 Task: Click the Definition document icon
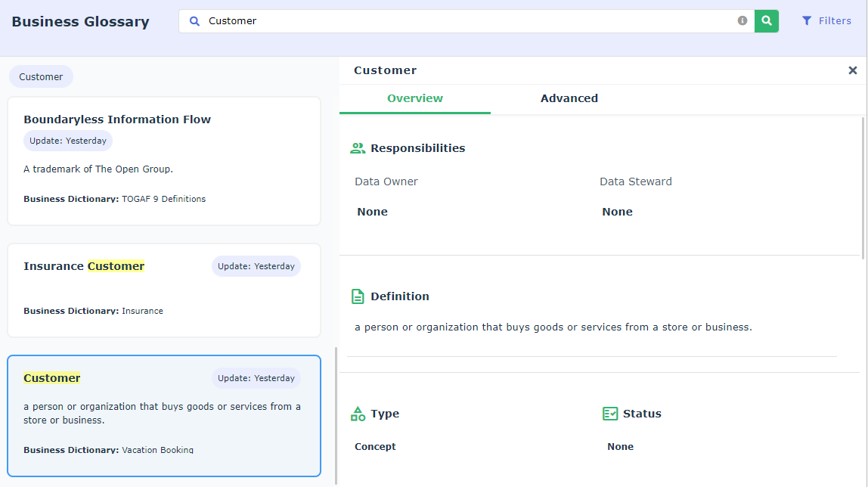(358, 296)
